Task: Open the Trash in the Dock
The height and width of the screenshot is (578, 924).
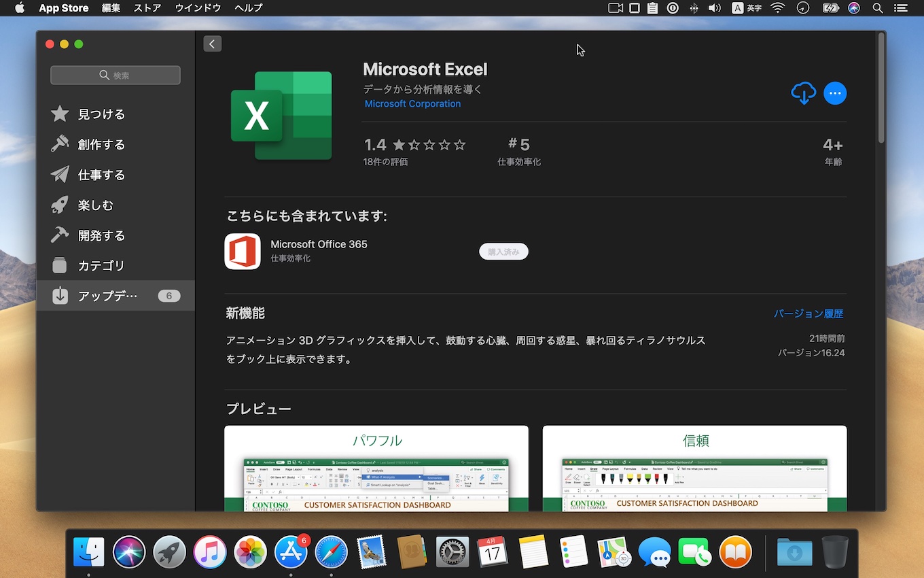Action: 835,551
